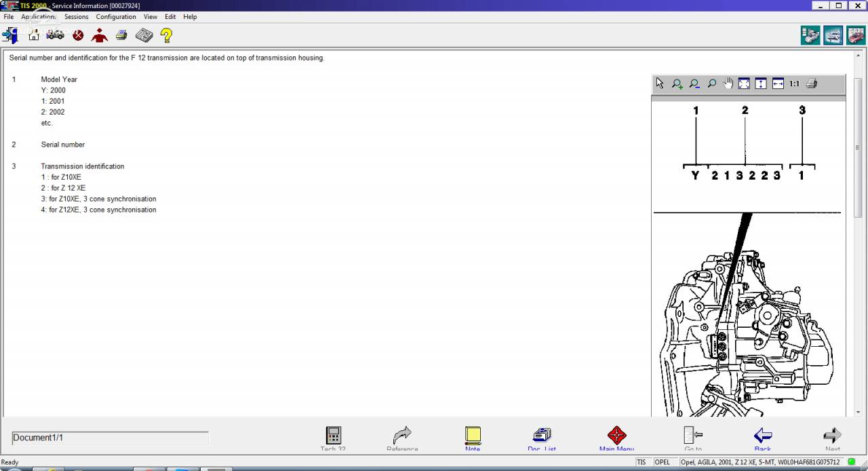The height and width of the screenshot is (471, 868).
Task: Open the Help menu
Action: coord(190,17)
